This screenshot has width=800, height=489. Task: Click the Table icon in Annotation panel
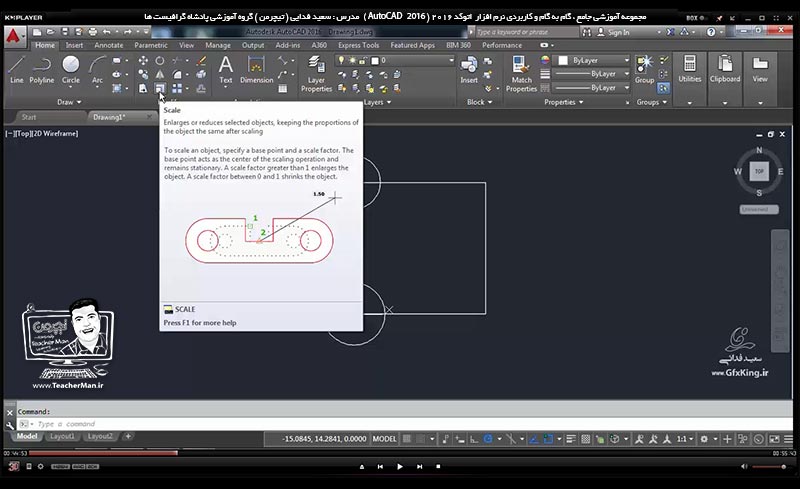(283, 88)
